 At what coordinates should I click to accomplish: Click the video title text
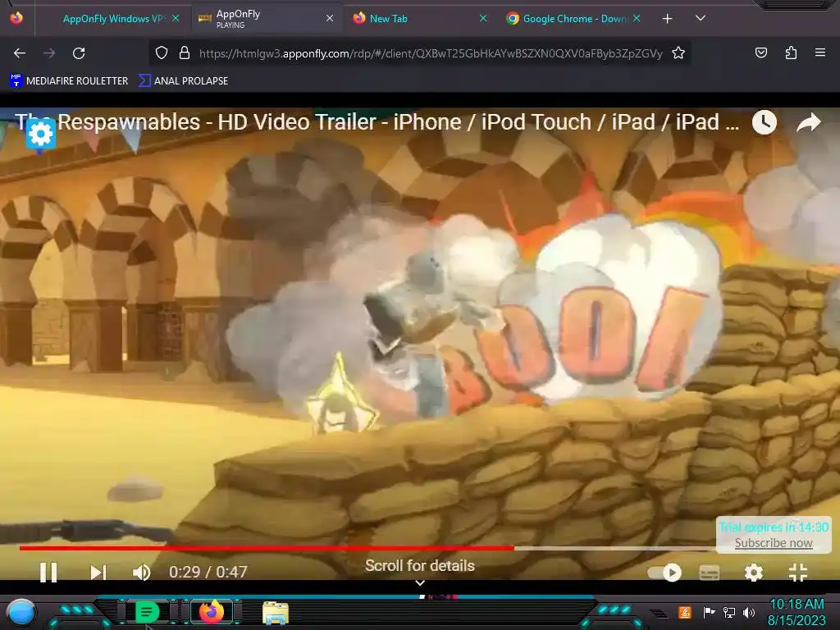[377, 122]
